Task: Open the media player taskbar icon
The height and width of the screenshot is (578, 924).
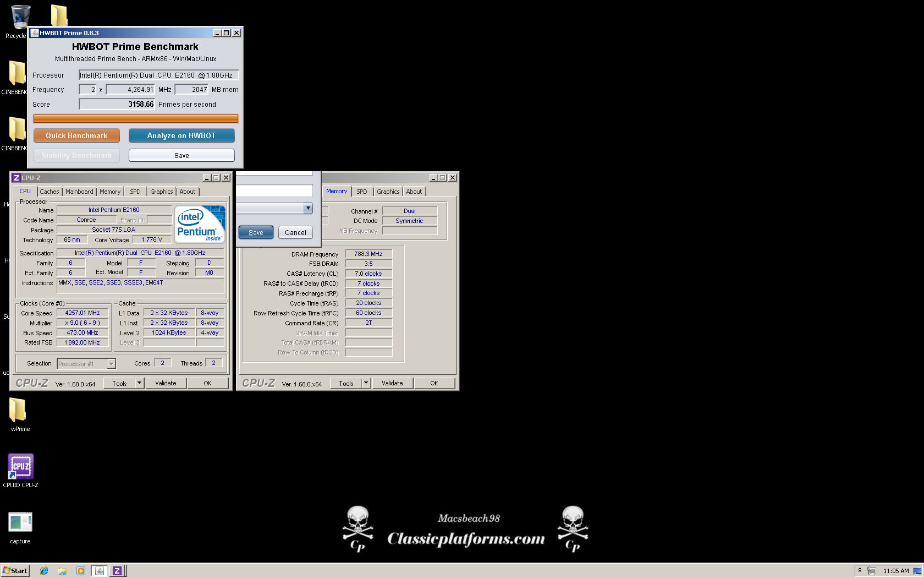Action: coord(81,571)
